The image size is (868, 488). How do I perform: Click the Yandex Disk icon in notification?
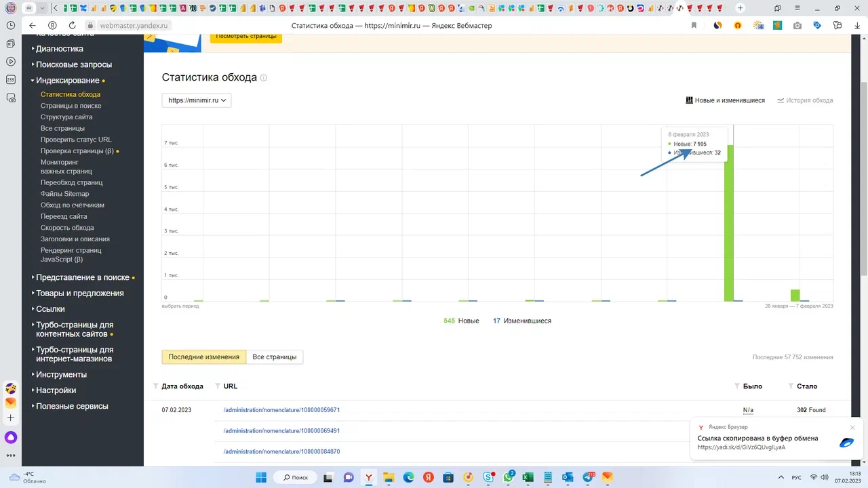846,443
